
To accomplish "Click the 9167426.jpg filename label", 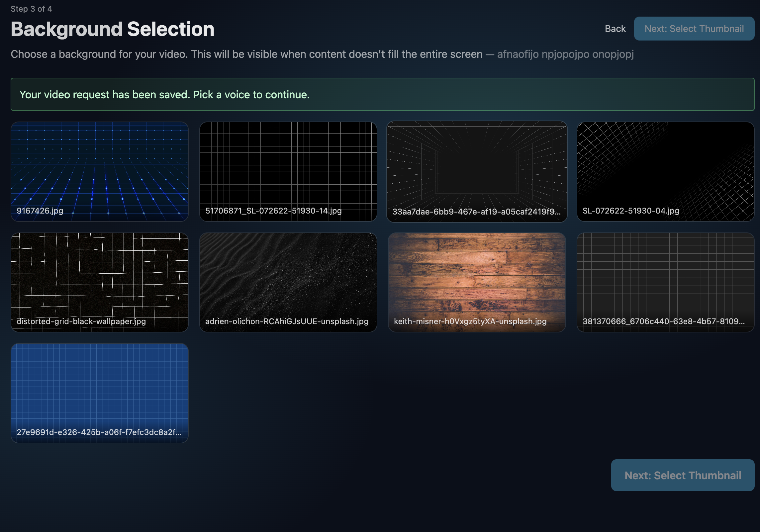I will tap(40, 211).
